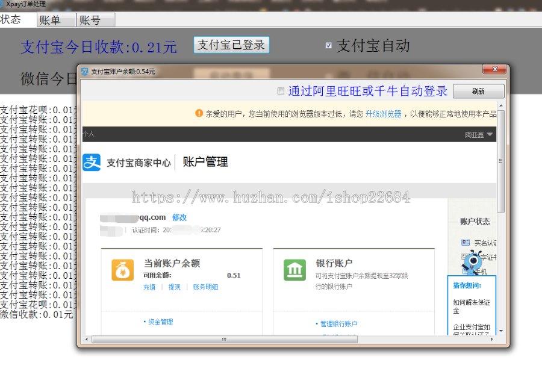Open the 资金管理 link
Screen dimensions: 542x392
pyautogui.click(x=160, y=322)
